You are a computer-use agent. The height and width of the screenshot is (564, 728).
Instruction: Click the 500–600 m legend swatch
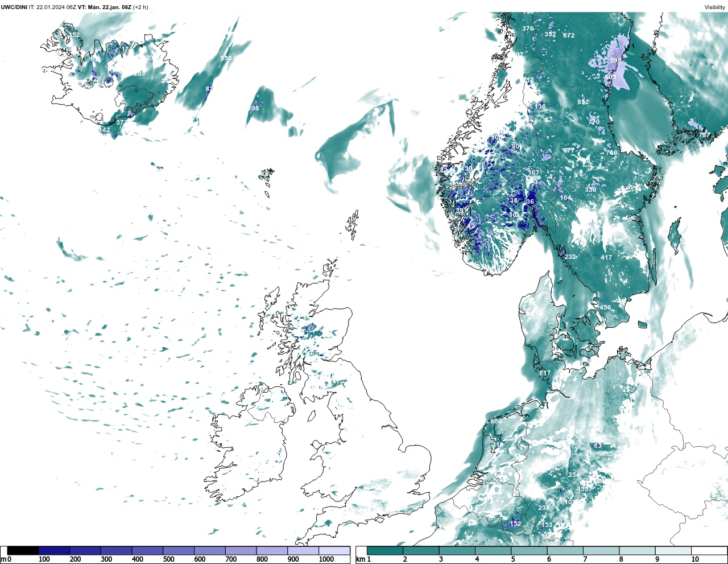(x=179, y=551)
